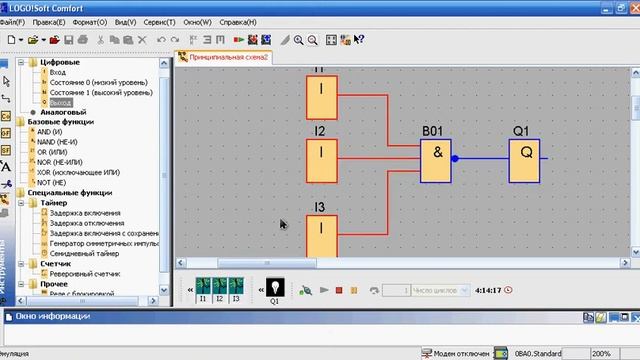Click the Zoom in magnifier icon
This screenshot has height=360, width=640.
coord(298,40)
